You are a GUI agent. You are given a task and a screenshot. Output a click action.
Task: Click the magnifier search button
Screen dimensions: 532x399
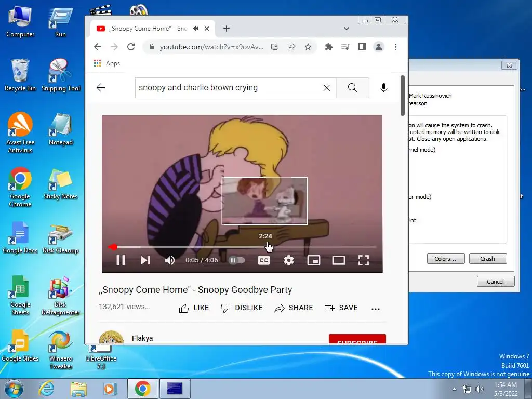[x=353, y=88]
